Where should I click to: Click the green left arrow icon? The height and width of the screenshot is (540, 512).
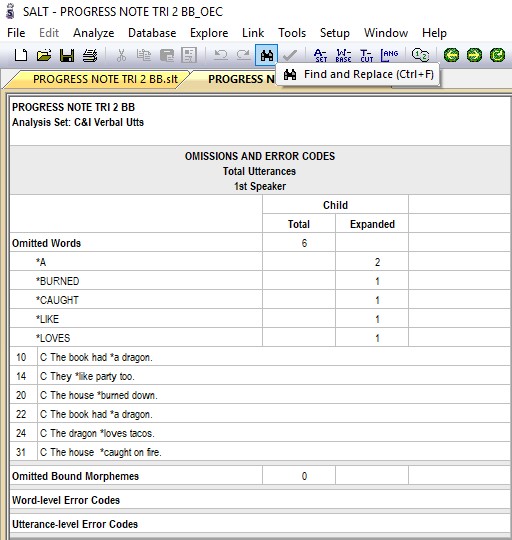[451, 55]
